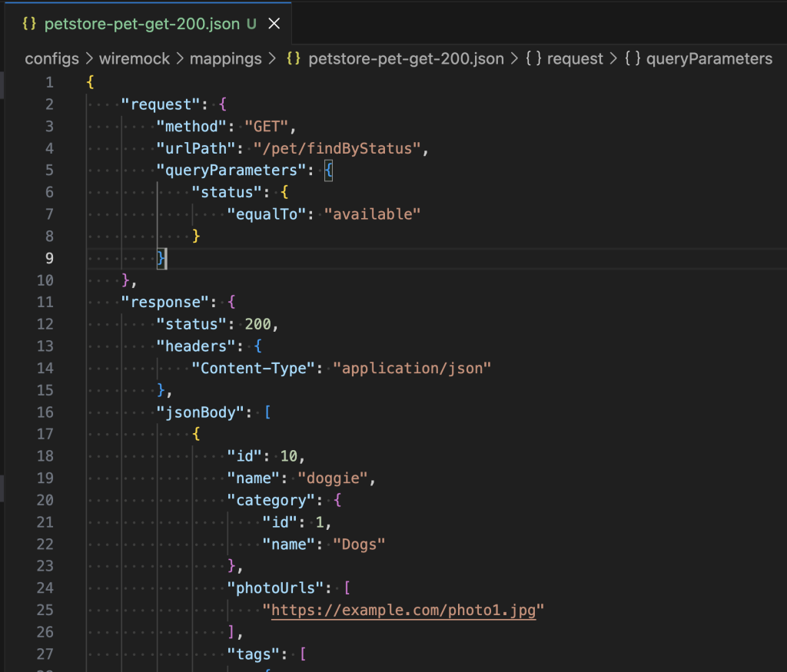787x672 pixels.
Task: Click line number 11 in the gutter
Action: pos(45,302)
